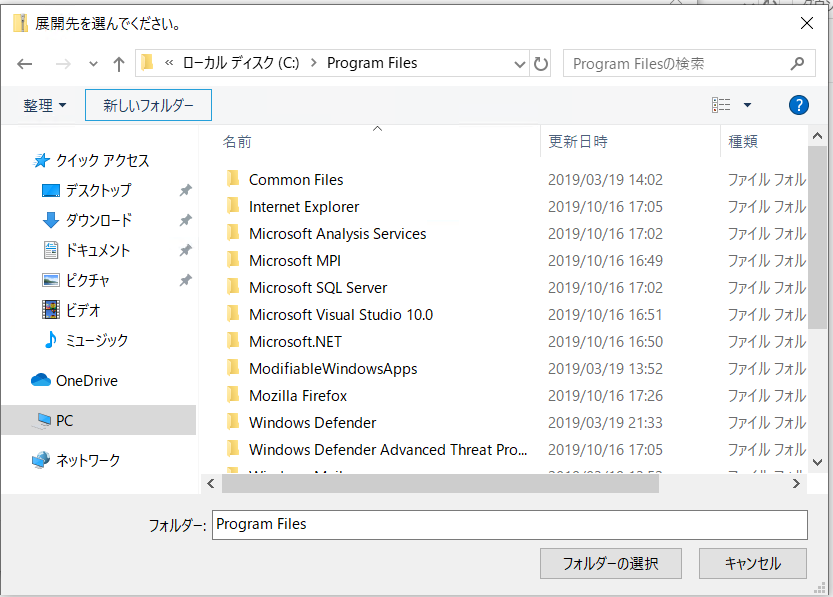
Task: Sort by the 名前 column header
Action: [x=237, y=141]
